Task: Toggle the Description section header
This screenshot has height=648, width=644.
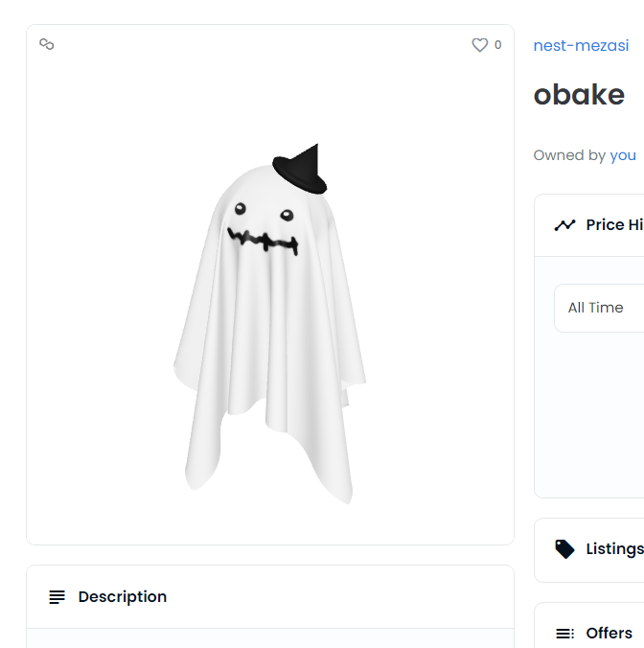Action: 123,597
